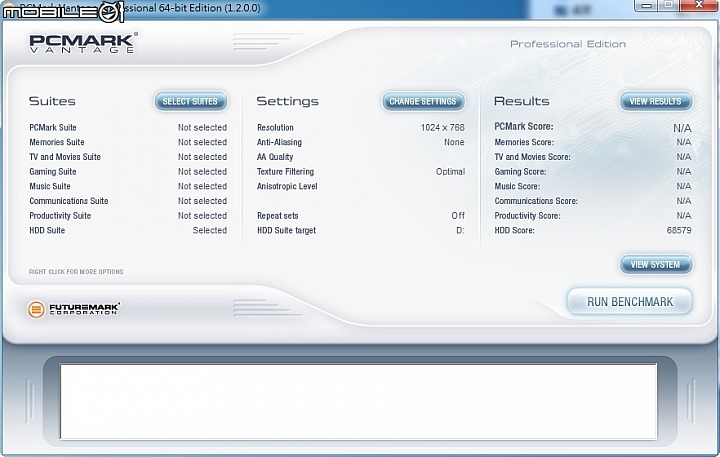Click the Professional Edition text
This screenshot has width=720, height=457.
pos(568,44)
